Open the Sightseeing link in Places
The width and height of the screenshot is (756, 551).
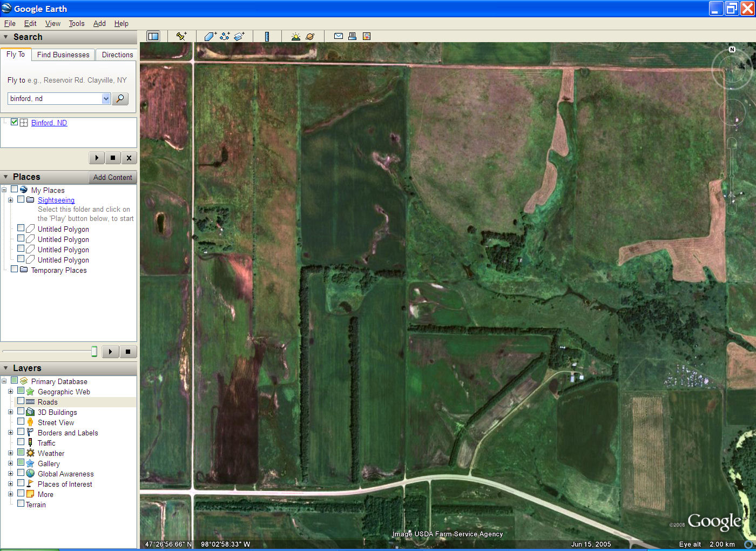coord(56,200)
